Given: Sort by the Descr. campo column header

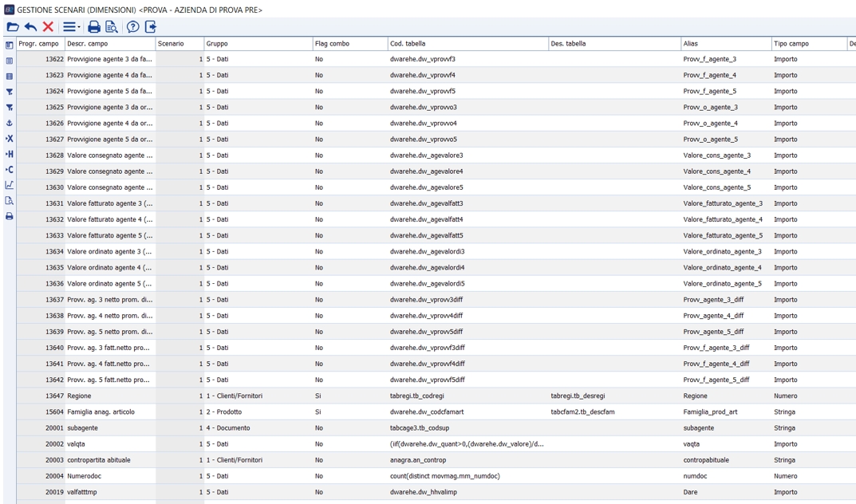Looking at the screenshot, I should pyautogui.click(x=110, y=44).
